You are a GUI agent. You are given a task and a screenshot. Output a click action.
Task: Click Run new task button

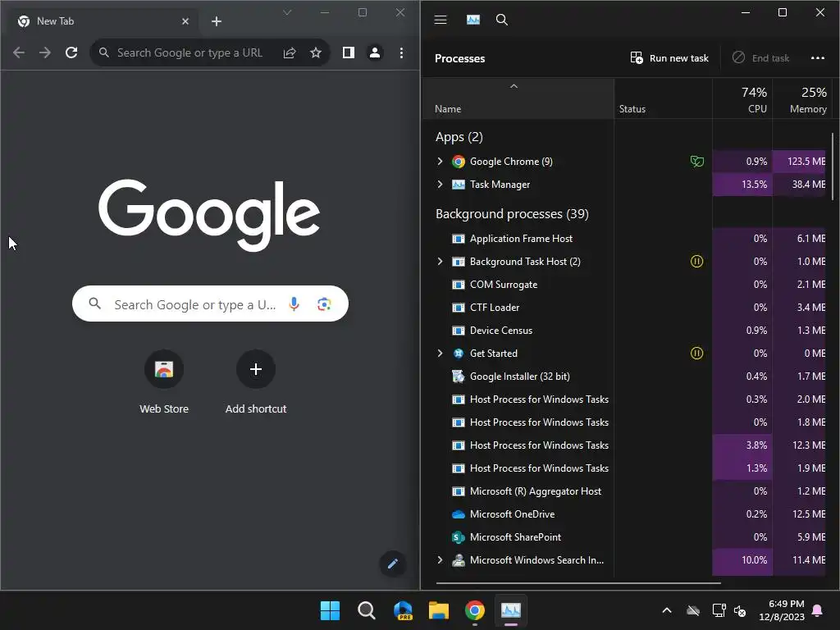click(669, 58)
